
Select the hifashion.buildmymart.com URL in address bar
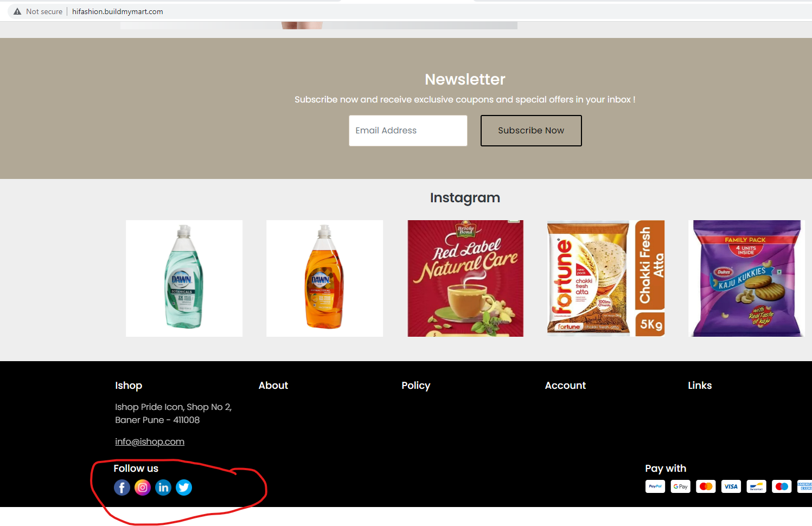[x=118, y=11]
